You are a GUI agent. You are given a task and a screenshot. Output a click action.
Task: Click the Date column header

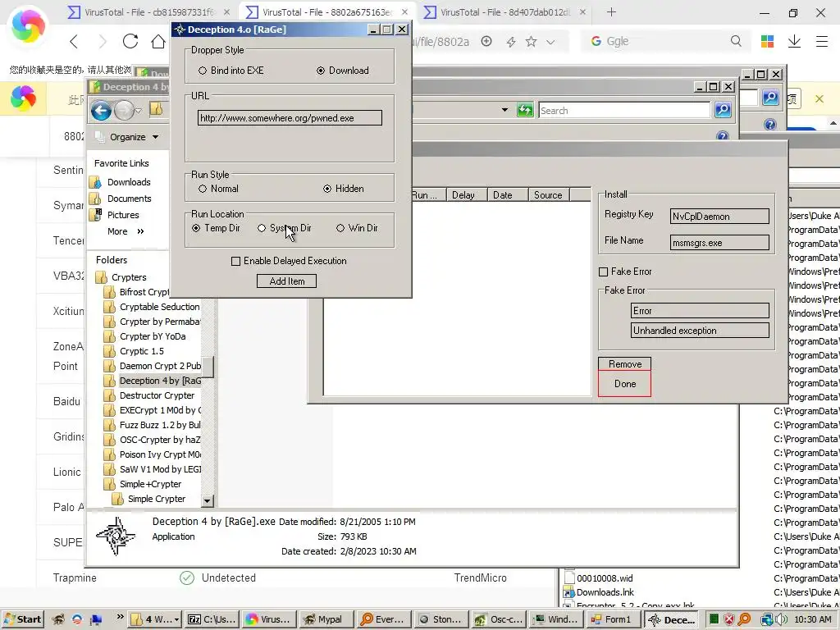[508, 195]
